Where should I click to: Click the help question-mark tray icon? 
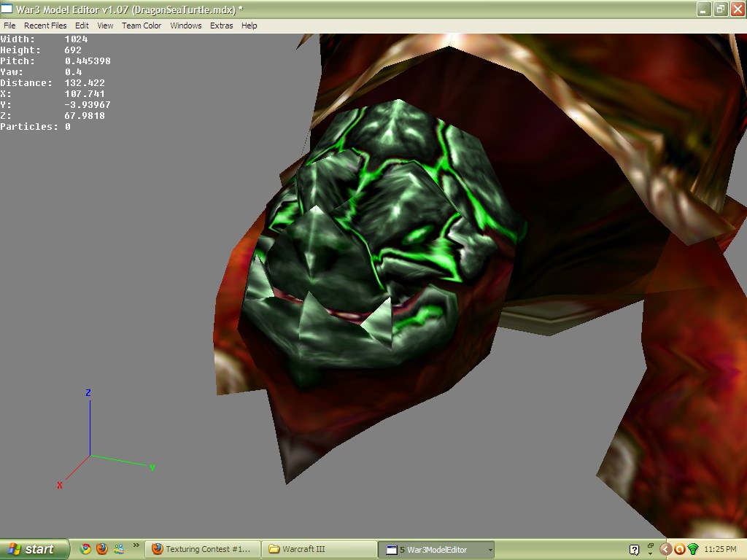coord(634,550)
